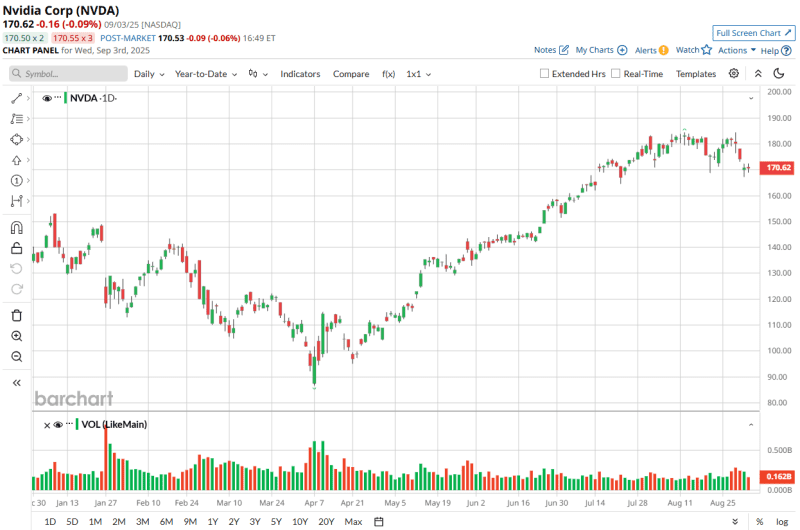Zoom out using the magnifier minus icon

pyautogui.click(x=17, y=357)
